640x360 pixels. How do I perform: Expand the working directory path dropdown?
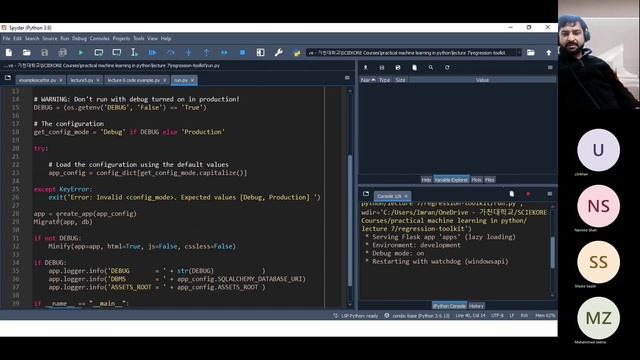coord(519,53)
